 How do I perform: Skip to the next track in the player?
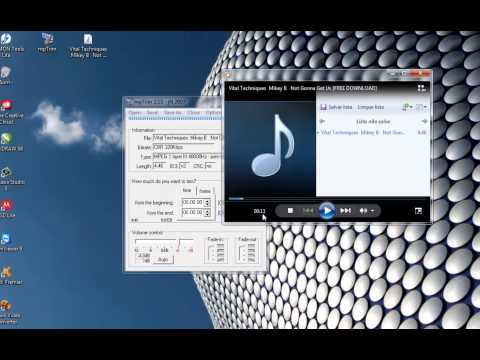(345, 211)
